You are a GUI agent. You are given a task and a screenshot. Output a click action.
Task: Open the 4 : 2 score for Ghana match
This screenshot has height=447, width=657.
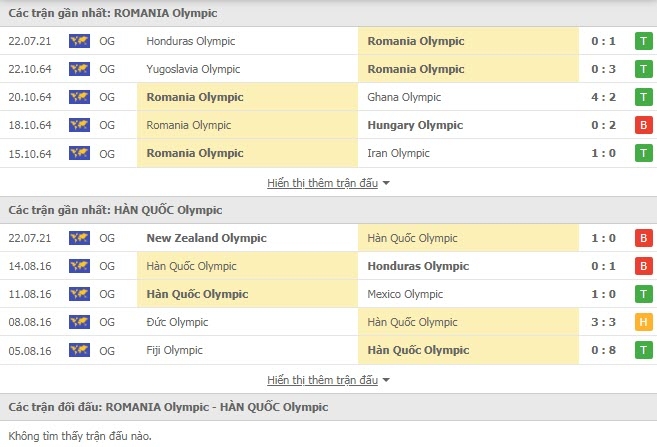click(603, 97)
